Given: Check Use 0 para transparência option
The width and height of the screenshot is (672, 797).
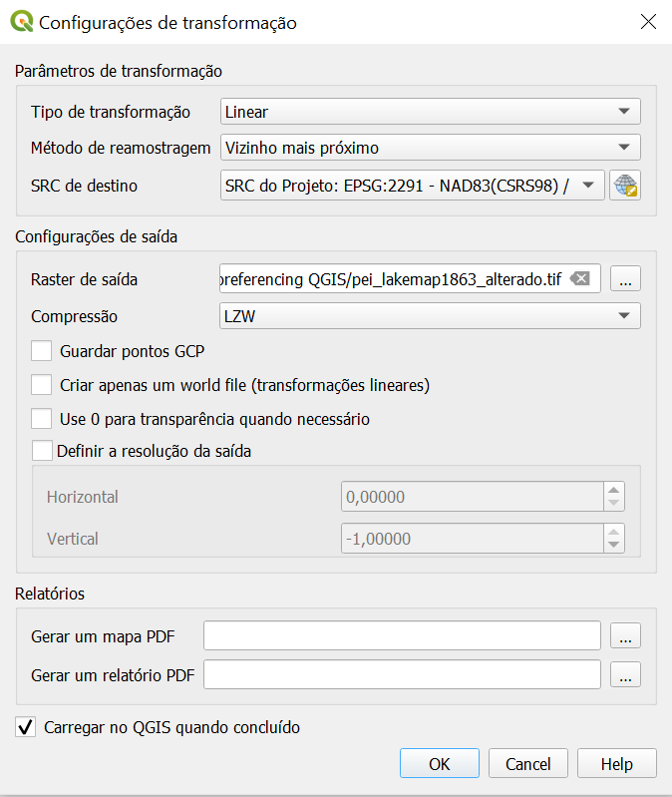Looking at the screenshot, I should point(42,419).
